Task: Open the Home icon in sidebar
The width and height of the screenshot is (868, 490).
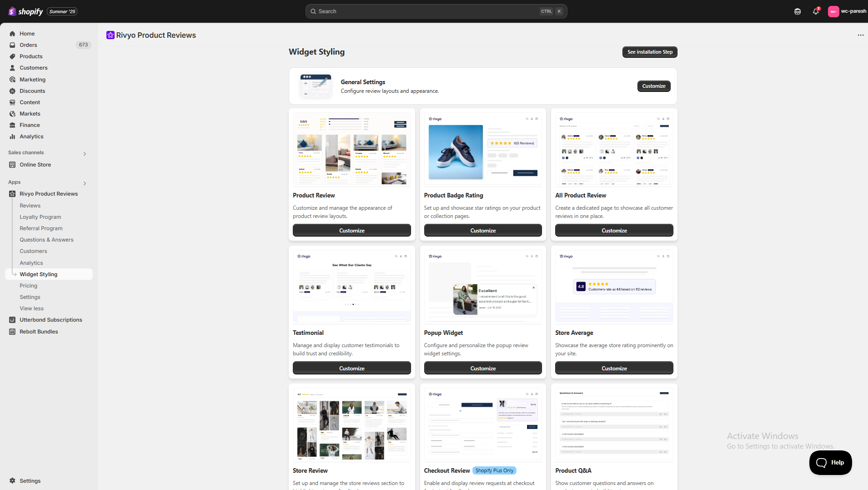Action: [12, 34]
